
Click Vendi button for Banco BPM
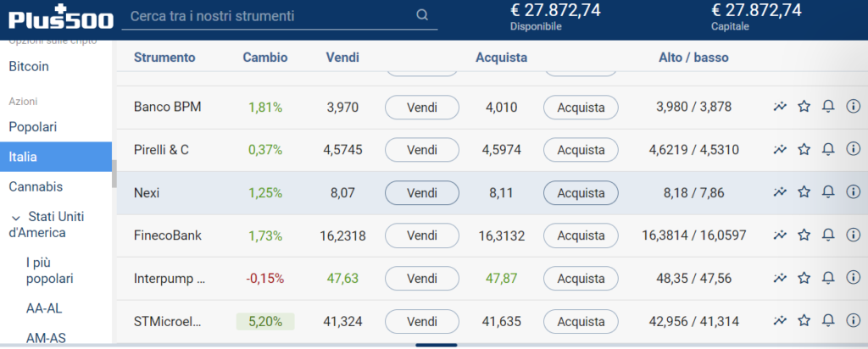click(422, 107)
